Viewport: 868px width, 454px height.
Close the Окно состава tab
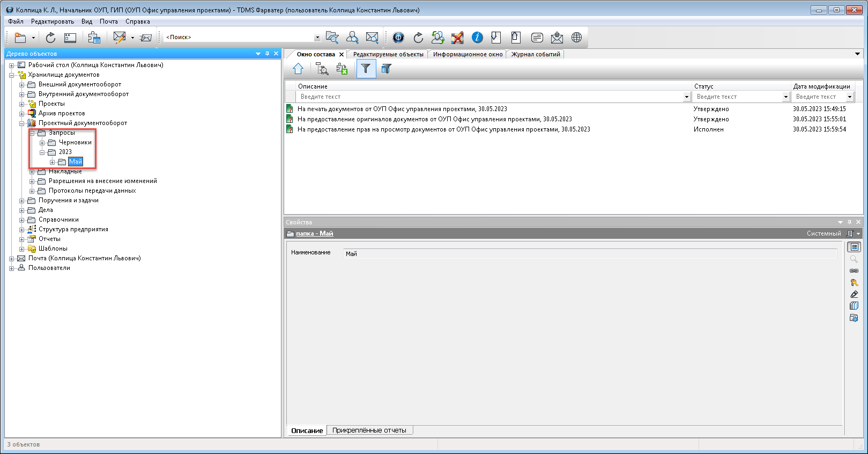click(342, 54)
